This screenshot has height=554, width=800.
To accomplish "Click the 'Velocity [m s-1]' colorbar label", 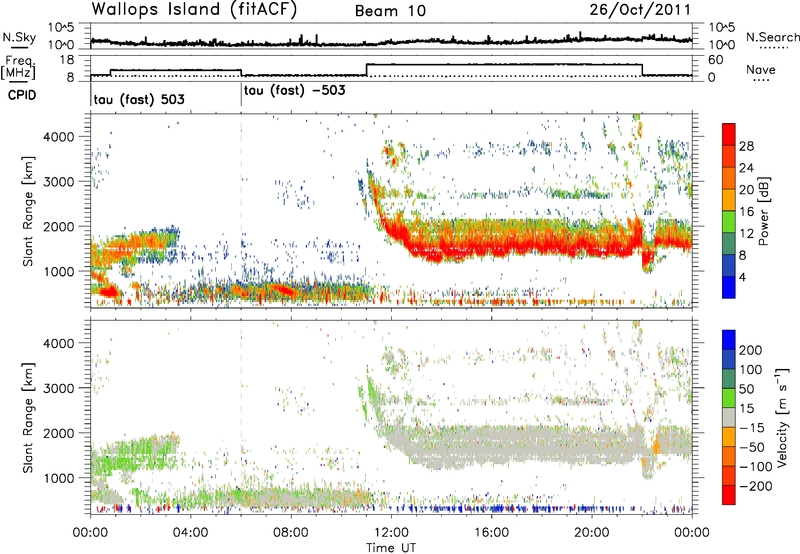I will [782, 417].
